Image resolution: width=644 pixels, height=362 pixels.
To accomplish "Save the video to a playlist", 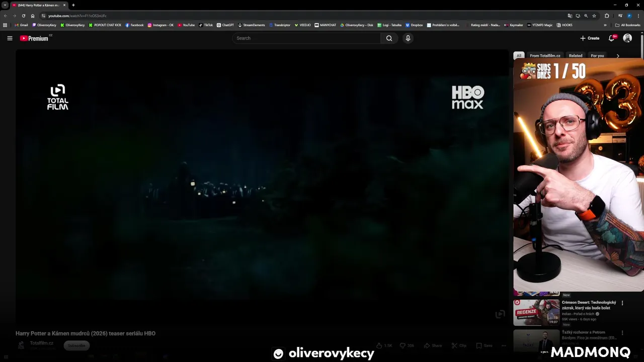I will (485, 345).
